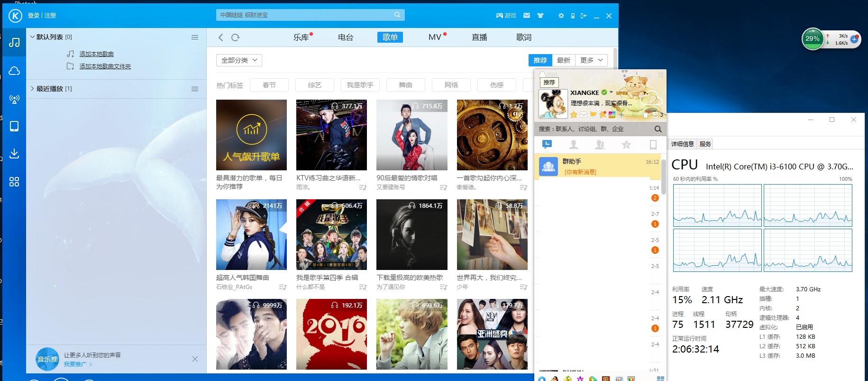Open 群助手 conversation in QQ
This screenshot has width=868, height=381.
point(598,167)
